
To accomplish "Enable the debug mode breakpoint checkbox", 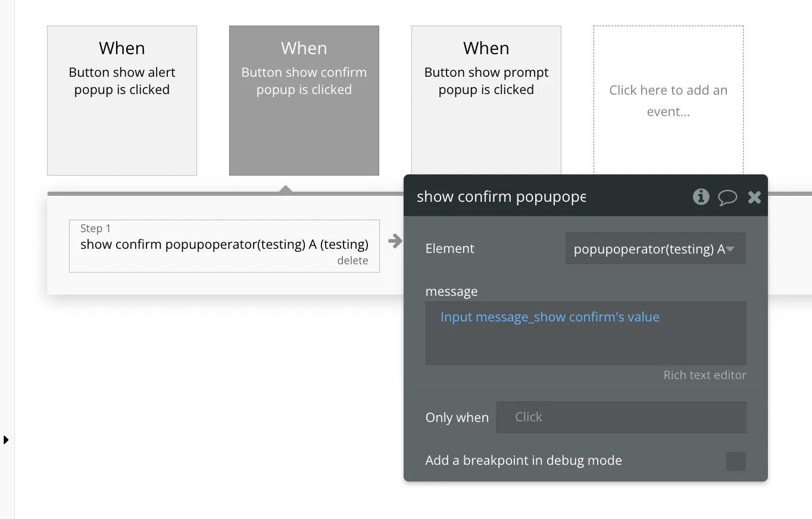I will [736, 461].
